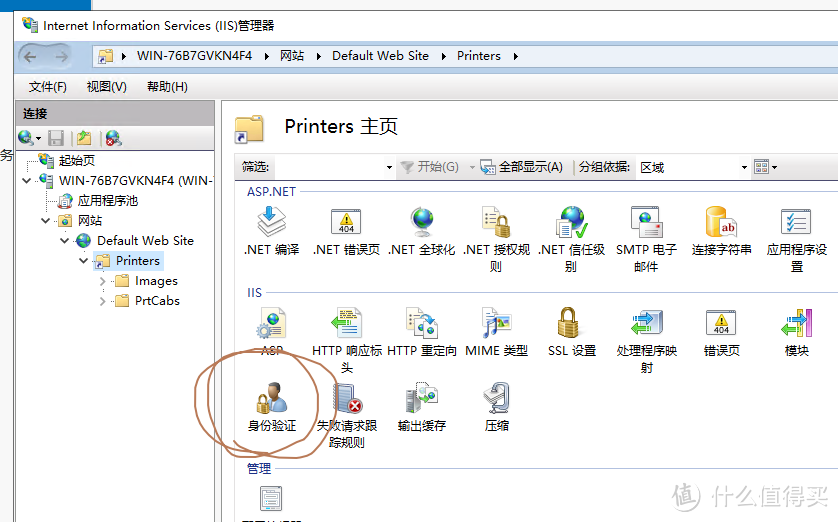Click the back navigation arrow
This screenshot has height=522, width=838.
point(30,56)
